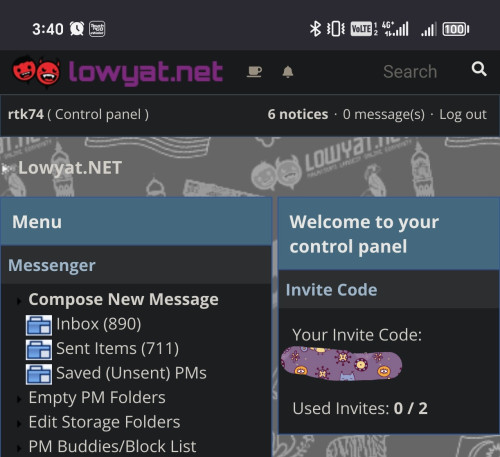The image size is (500, 457).
Task: Click the Your Invite Code label
Action: point(357,335)
